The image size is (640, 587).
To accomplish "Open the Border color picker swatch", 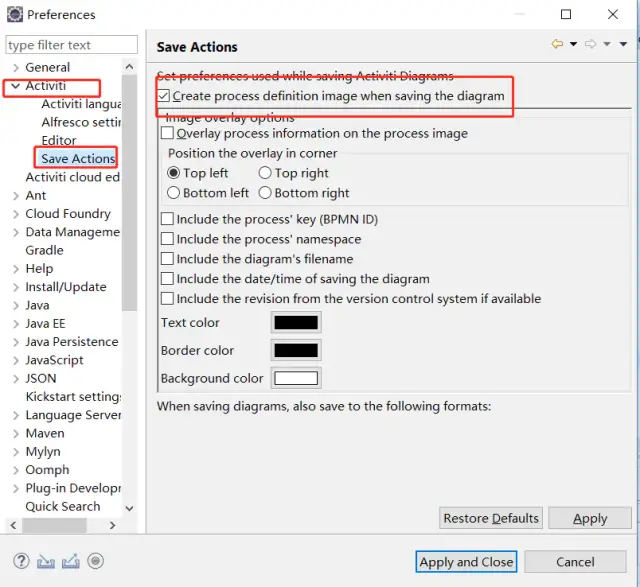I will tap(296, 350).
